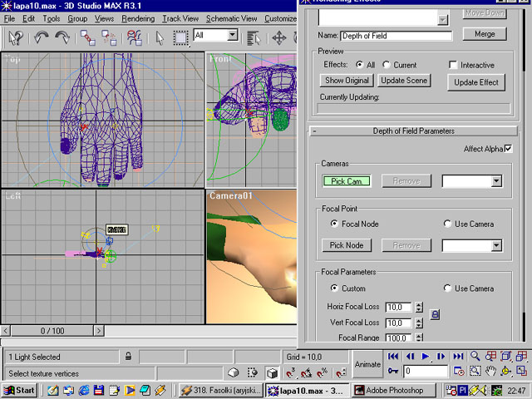This screenshot has width=532, height=399.
Task: Click the Undo arrow in toolbar
Action: [x=41, y=37]
